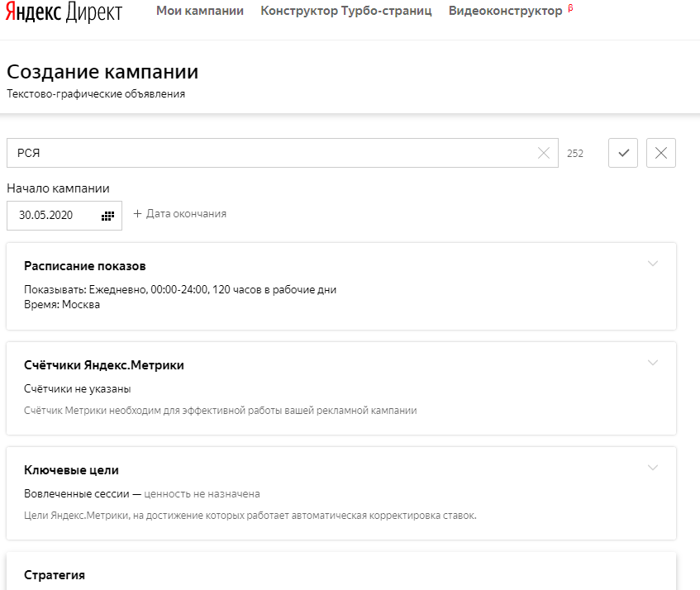Go to Конструктор Турбо-страниц
The height and width of the screenshot is (590, 700).
point(345,12)
